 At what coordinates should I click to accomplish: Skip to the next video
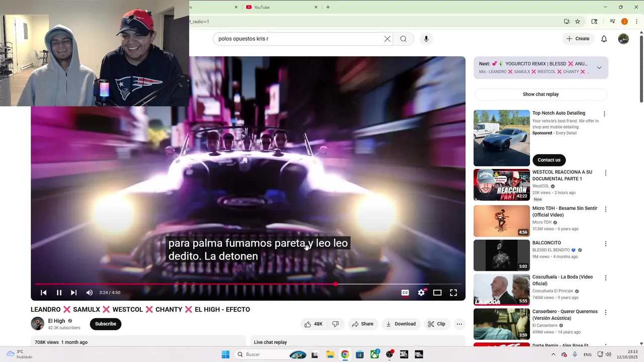[74, 293]
